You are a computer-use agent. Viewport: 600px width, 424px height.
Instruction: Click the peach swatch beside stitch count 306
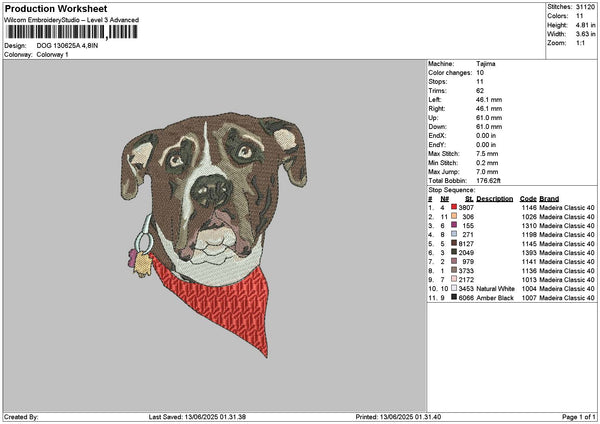454,216
